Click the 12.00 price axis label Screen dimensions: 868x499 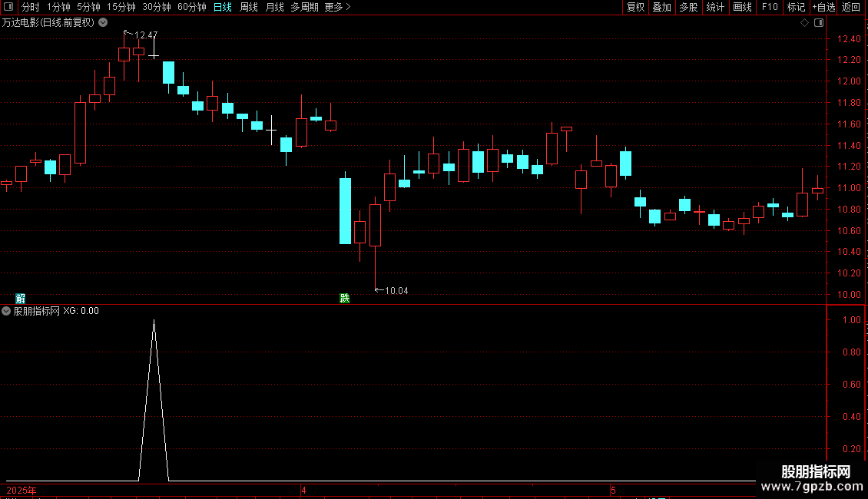click(849, 81)
